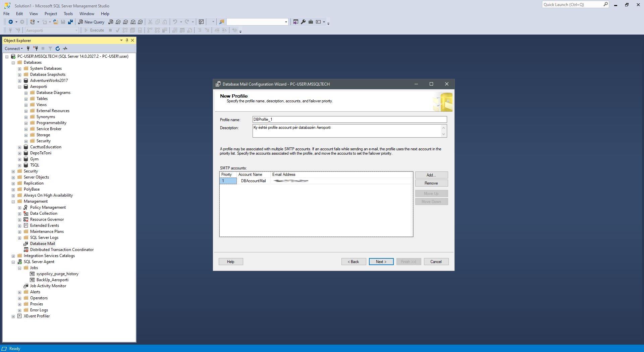Image resolution: width=644 pixels, height=352 pixels.
Task: Click the Add... SMTP account button
Action: pyautogui.click(x=431, y=175)
